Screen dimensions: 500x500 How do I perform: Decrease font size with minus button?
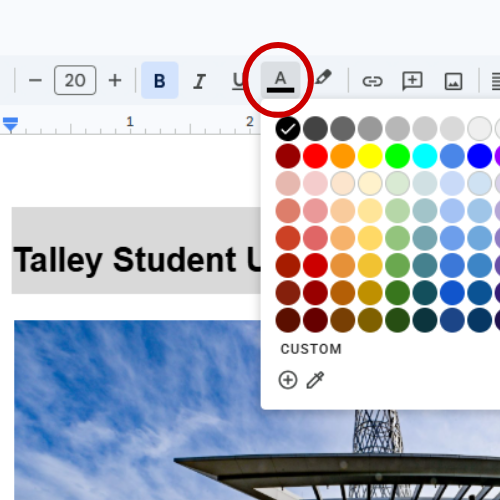click(35, 80)
